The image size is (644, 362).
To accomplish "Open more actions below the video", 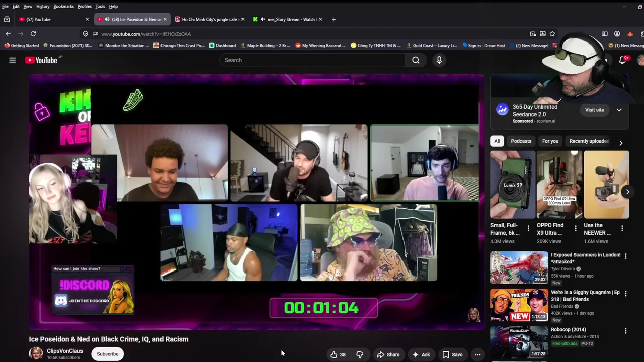I will (477, 355).
